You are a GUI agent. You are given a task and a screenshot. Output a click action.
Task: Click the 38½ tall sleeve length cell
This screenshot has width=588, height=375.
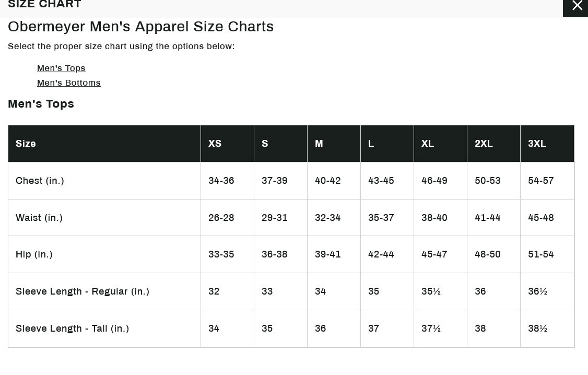[537, 329]
